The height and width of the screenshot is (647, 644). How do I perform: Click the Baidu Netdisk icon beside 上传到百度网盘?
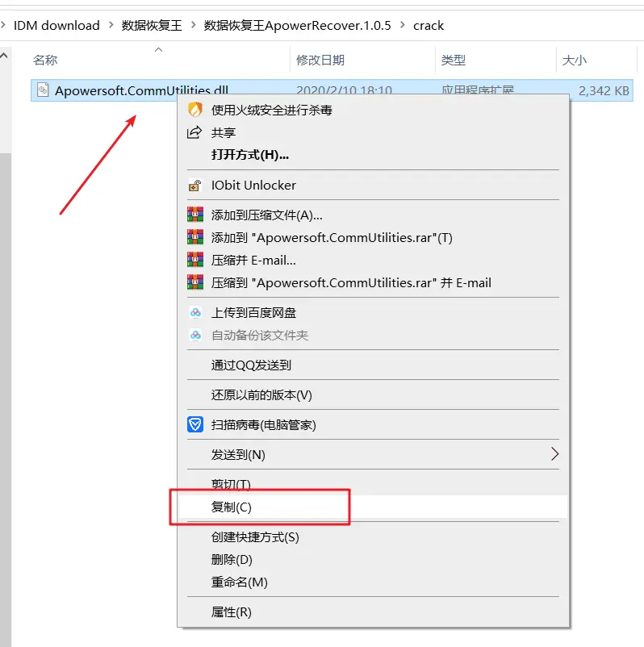pos(195,313)
